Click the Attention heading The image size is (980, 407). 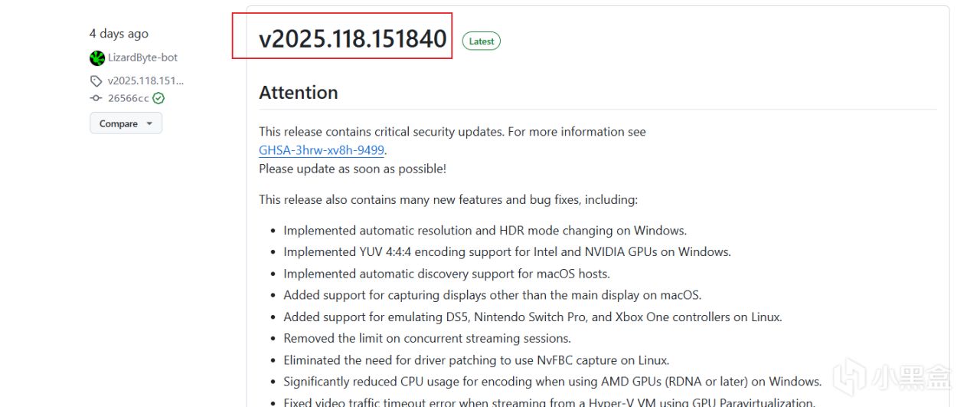tap(299, 93)
